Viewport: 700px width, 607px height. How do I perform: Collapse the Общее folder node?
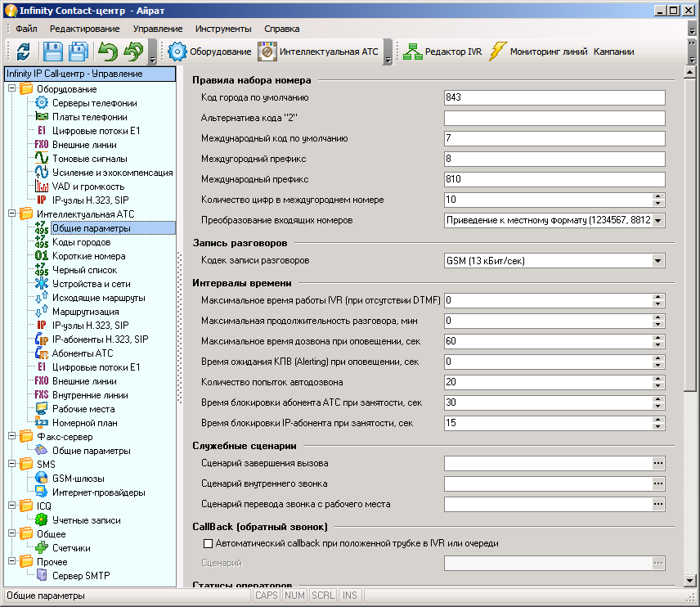pos(12,533)
